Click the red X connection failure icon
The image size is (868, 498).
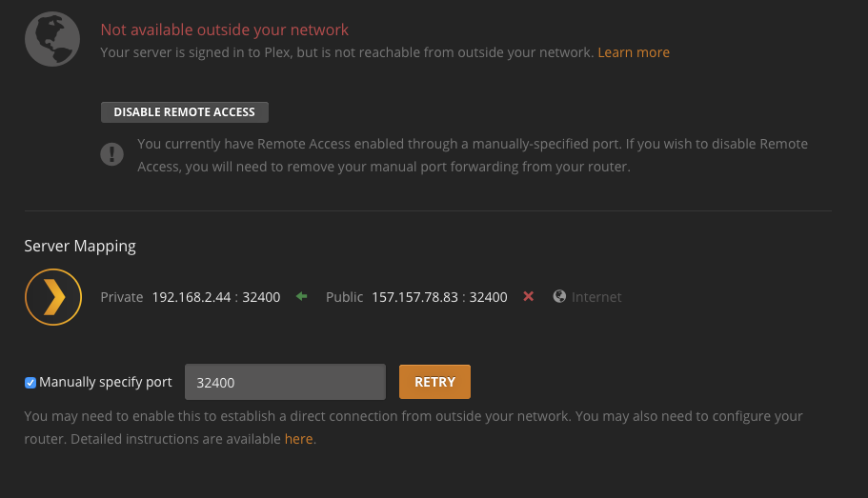point(529,297)
